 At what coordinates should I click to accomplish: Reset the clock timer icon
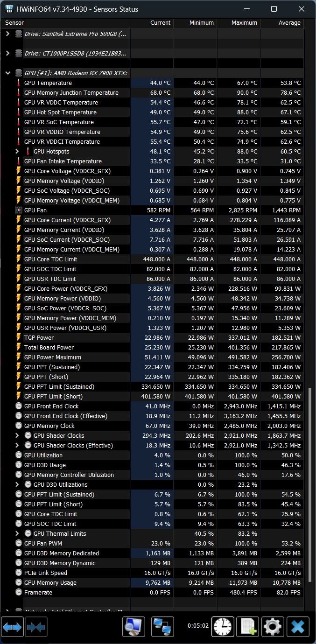click(223, 627)
